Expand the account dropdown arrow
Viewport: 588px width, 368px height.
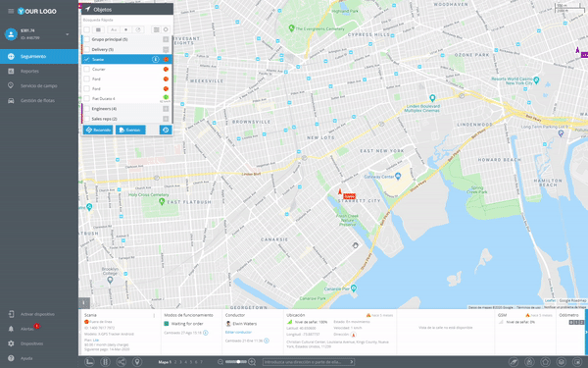[68, 34]
